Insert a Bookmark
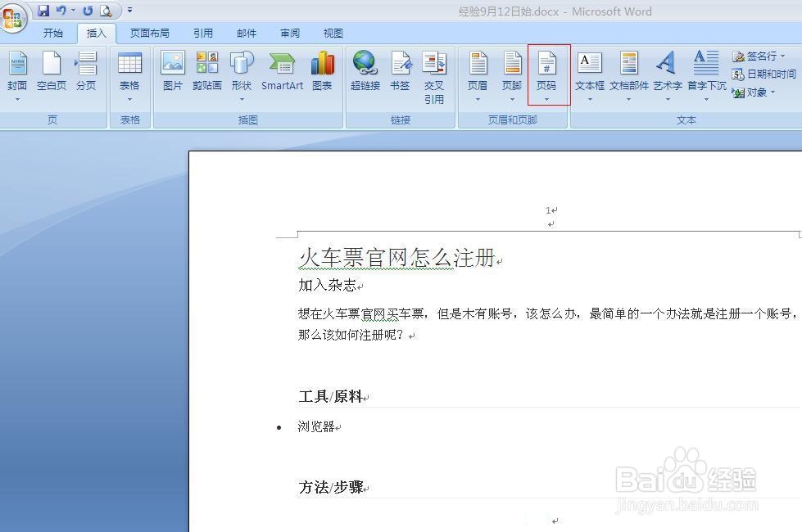 point(400,74)
